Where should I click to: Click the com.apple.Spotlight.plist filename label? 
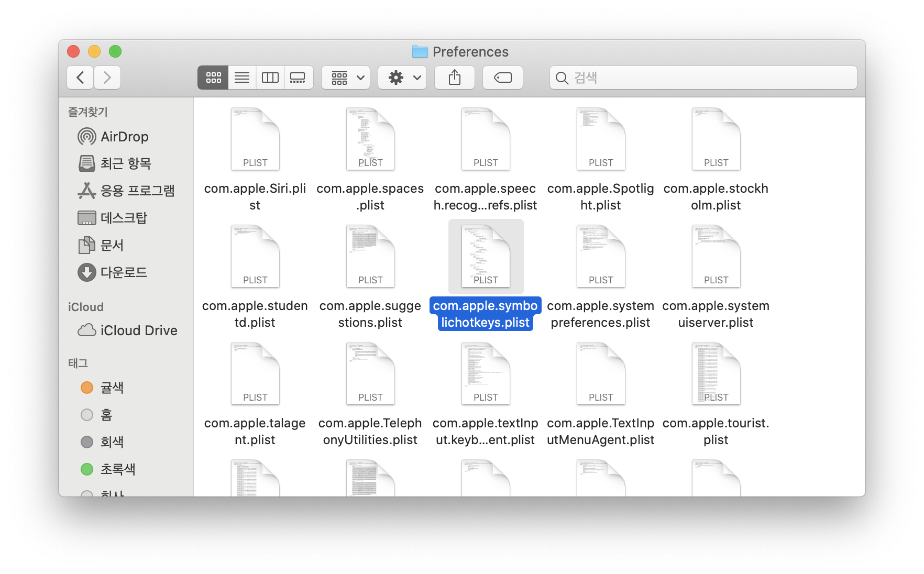601,197
